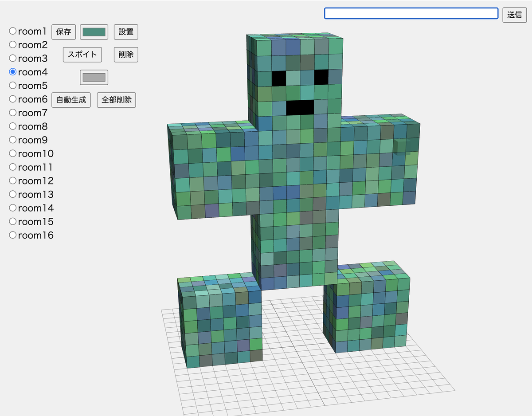Image resolution: width=532 pixels, height=416 pixels.
Task: Open the green block color picker
Action: point(94,32)
